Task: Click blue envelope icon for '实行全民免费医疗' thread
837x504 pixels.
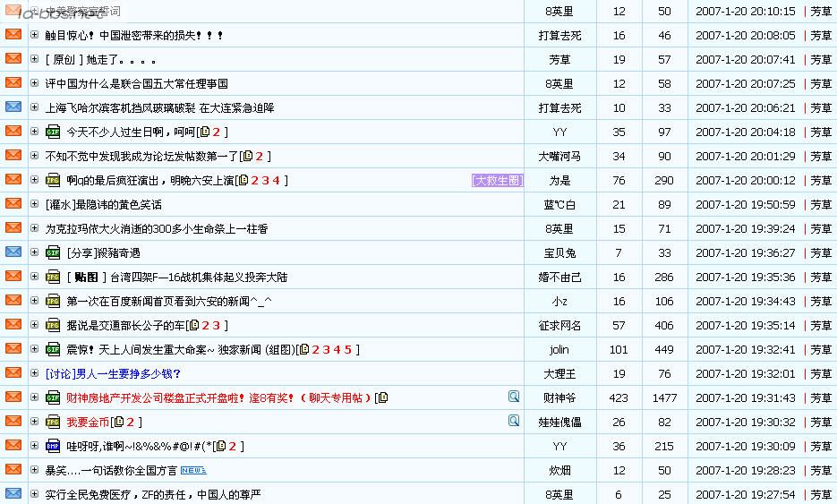Action: tap(13, 494)
